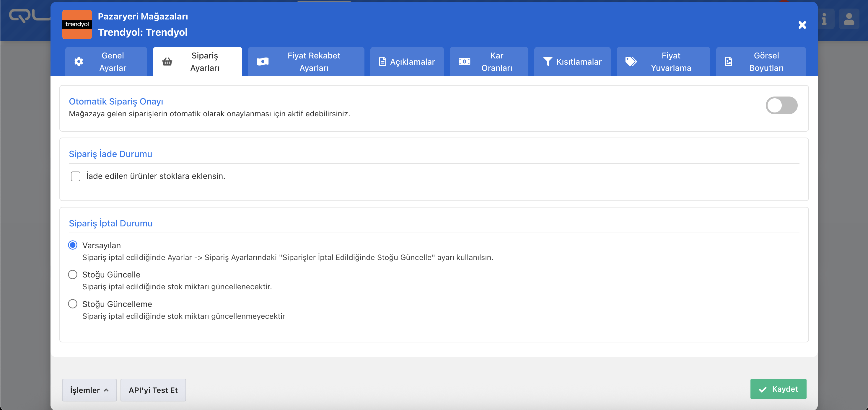Click the money icon in Fiyat Rekabet Ayarları
The image size is (868, 410).
coord(263,62)
